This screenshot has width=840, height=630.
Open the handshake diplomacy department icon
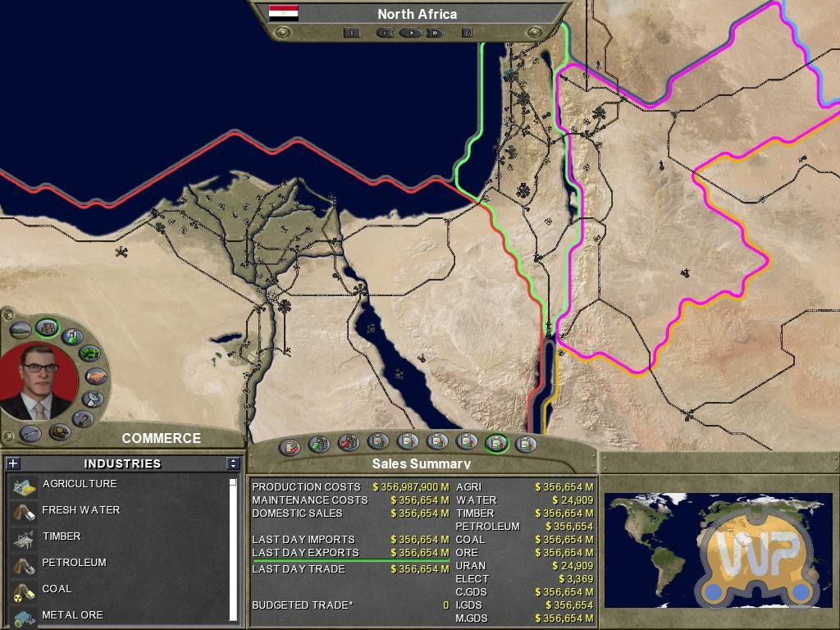pos(95,377)
